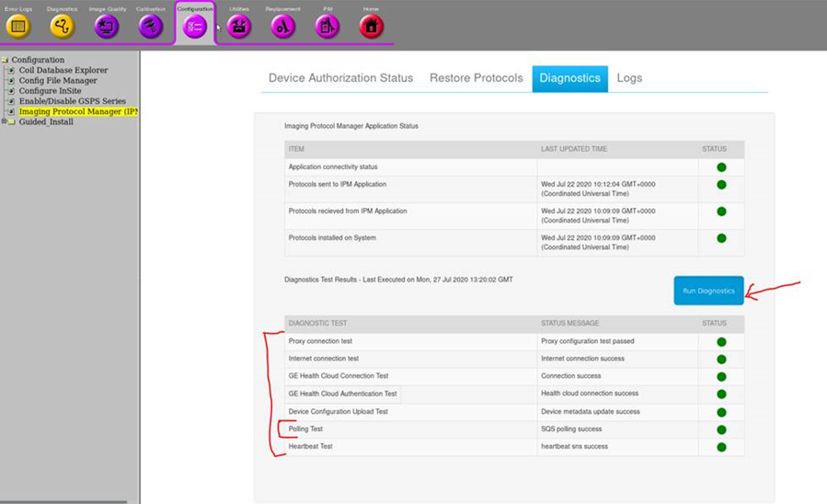Viewport: 827px width, 504px height.
Task: Click the Guided_Install folder icon
Action: (x=12, y=121)
